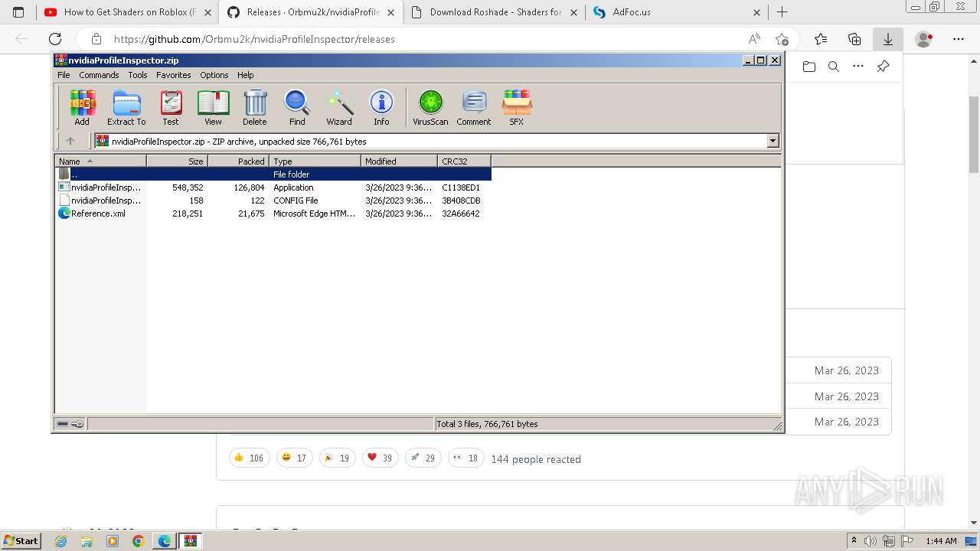Image resolution: width=980 pixels, height=551 pixels.
Task: Open Edge Collections
Action: (x=854, y=39)
